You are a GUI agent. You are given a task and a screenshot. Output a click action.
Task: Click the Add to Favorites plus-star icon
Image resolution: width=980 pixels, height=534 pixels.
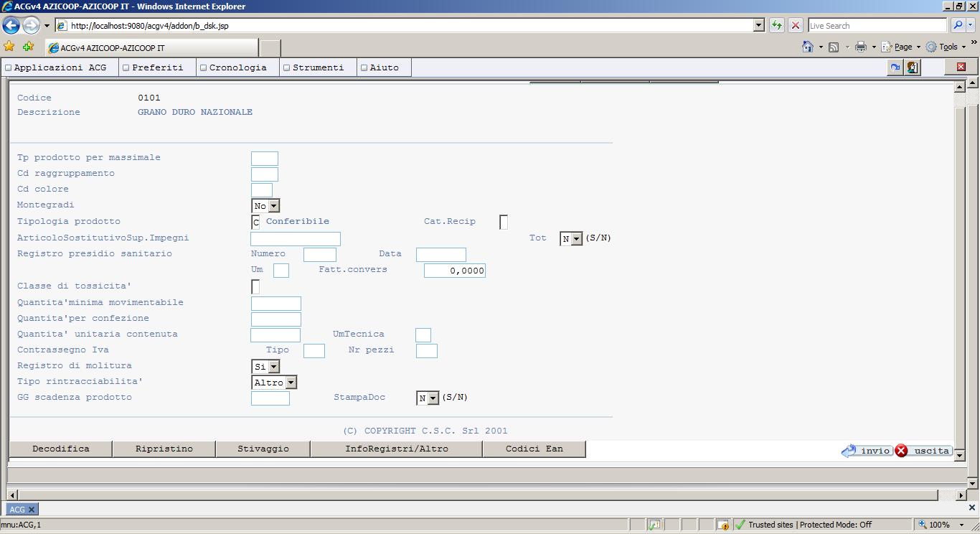pyautogui.click(x=28, y=47)
